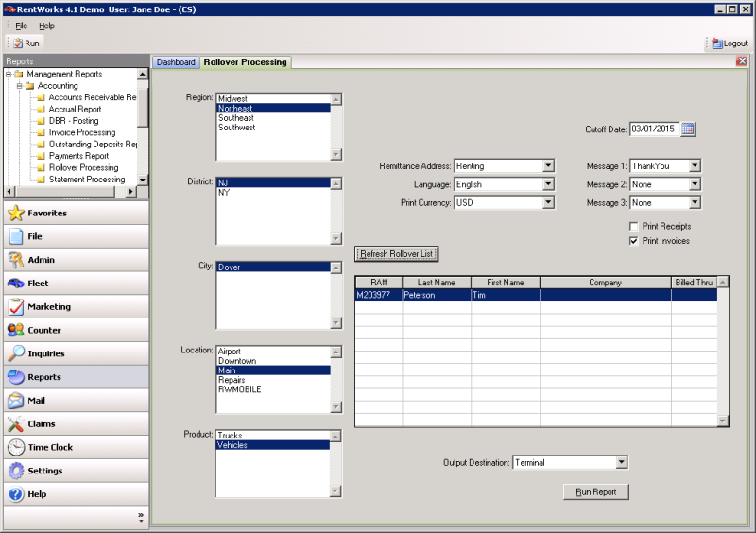This screenshot has height=533, width=756.
Task: Sort by the RA# column header
Action: (x=379, y=283)
